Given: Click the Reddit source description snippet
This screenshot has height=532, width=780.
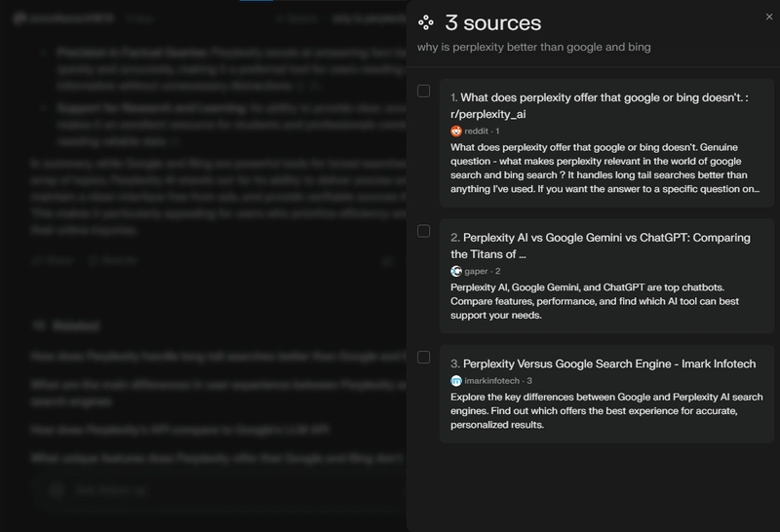Looking at the screenshot, I should (x=604, y=168).
